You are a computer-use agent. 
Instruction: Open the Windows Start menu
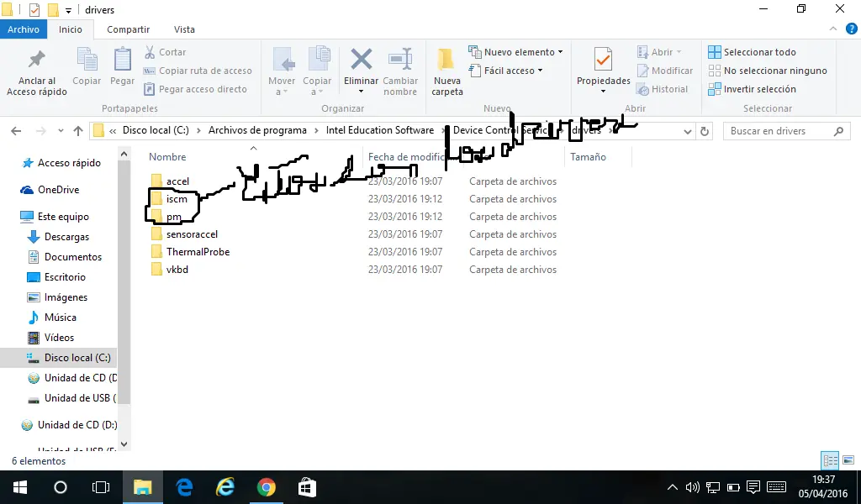pyautogui.click(x=20, y=487)
